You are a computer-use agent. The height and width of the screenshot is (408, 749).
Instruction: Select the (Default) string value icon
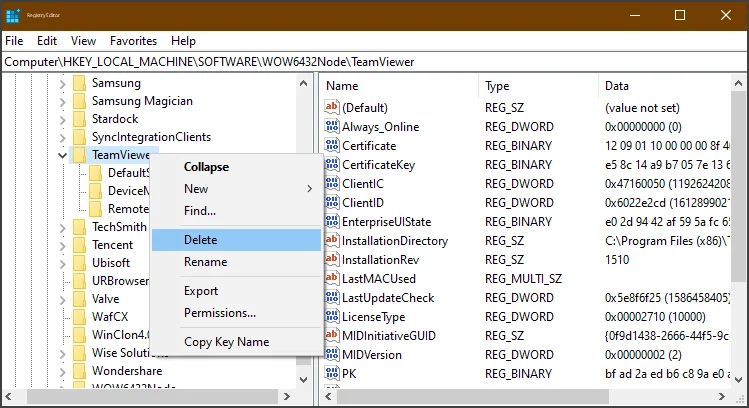click(332, 107)
